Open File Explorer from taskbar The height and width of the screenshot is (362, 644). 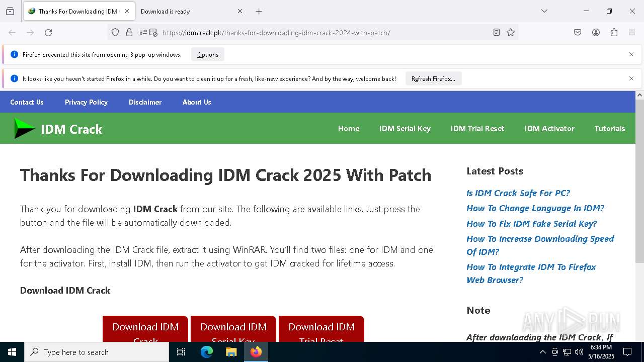point(231,352)
